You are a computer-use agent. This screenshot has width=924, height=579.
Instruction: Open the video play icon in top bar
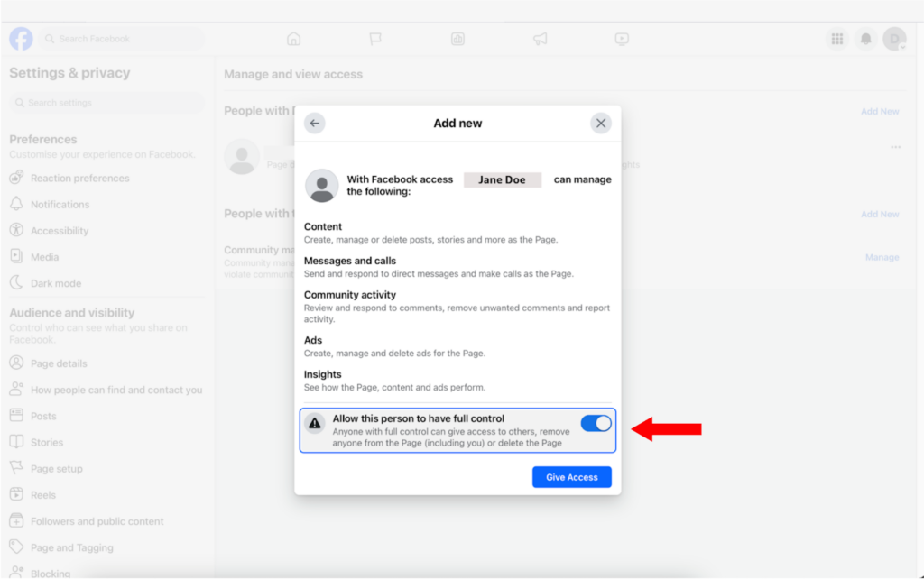click(x=622, y=39)
